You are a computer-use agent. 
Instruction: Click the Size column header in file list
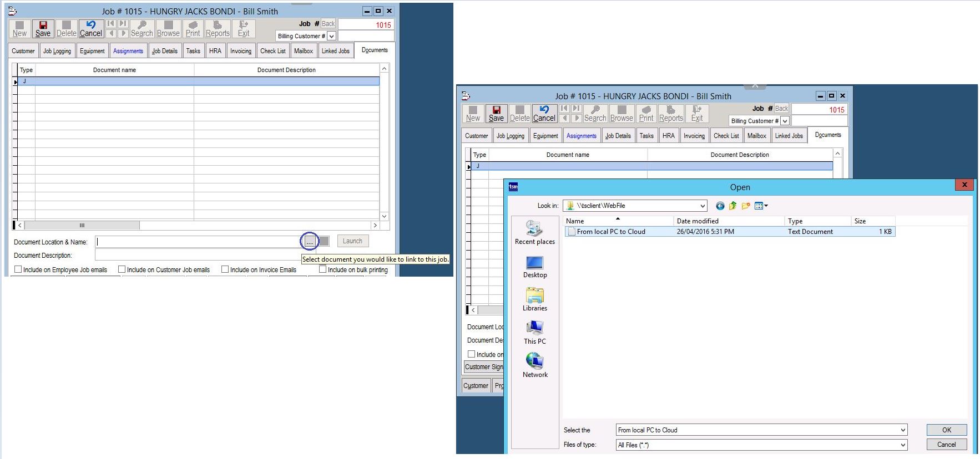[x=860, y=221]
